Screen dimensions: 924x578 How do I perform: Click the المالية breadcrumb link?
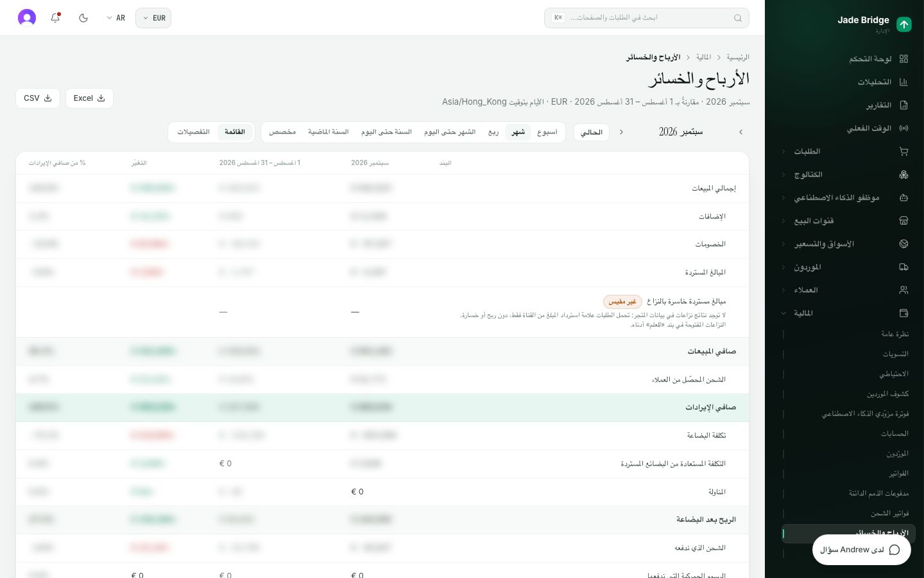[x=704, y=57]
